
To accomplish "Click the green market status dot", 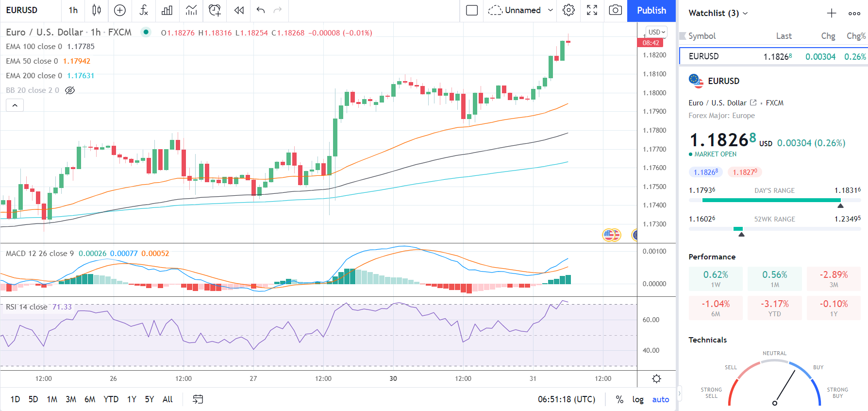I will point(146,32).
